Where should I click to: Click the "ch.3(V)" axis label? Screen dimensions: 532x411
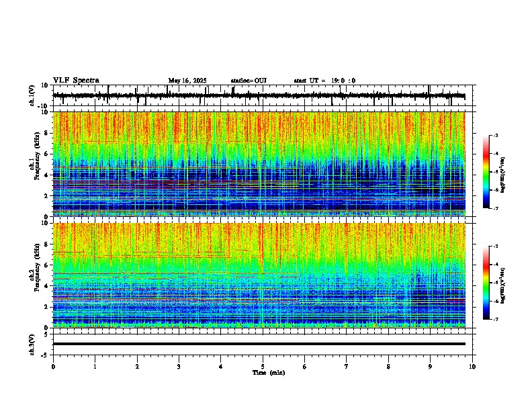(32, 345)
